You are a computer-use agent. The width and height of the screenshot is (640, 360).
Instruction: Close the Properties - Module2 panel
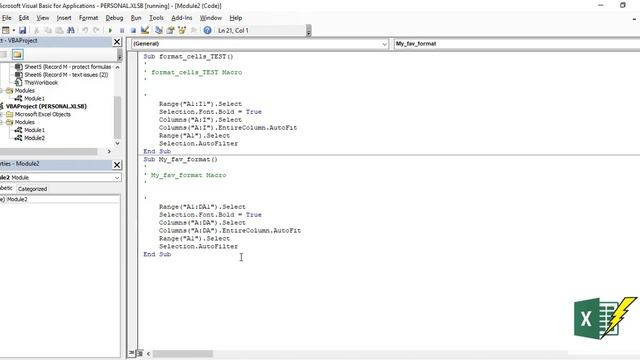117,164
